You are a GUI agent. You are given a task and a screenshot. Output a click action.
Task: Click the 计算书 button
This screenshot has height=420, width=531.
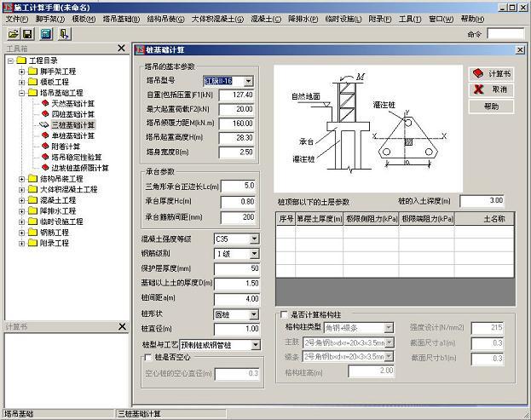point(491,74)
